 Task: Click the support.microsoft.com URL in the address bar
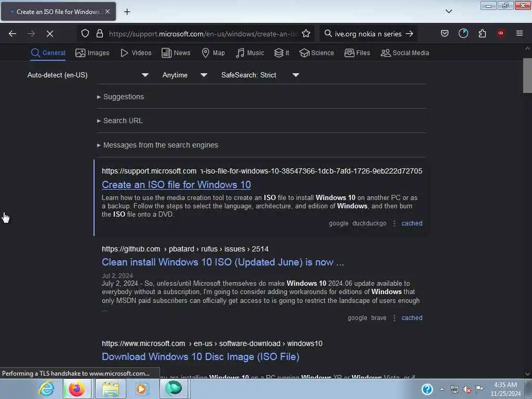click(x=203, y=34)
